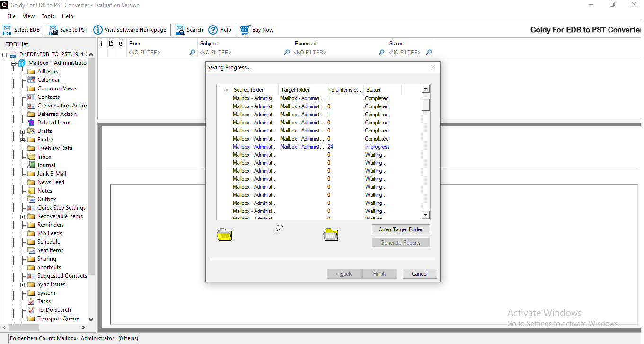
Task: Select the Calendar folder icon
Action: [x=31, y=80]
